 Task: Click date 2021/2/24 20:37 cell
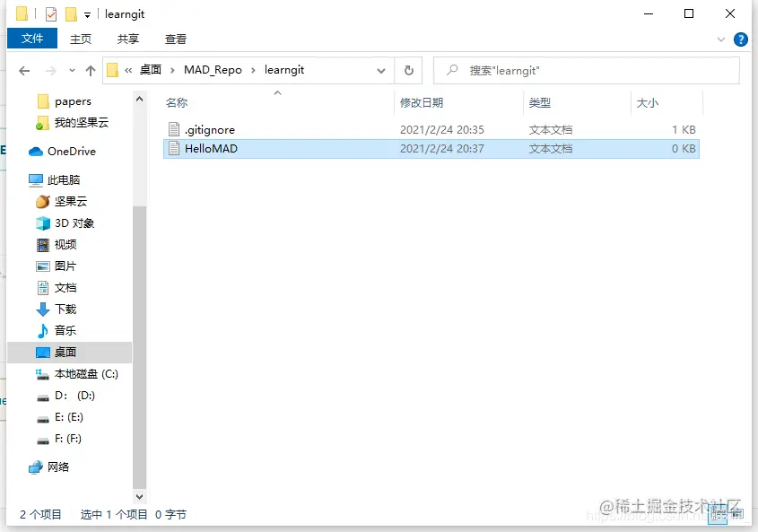(442, 149)
